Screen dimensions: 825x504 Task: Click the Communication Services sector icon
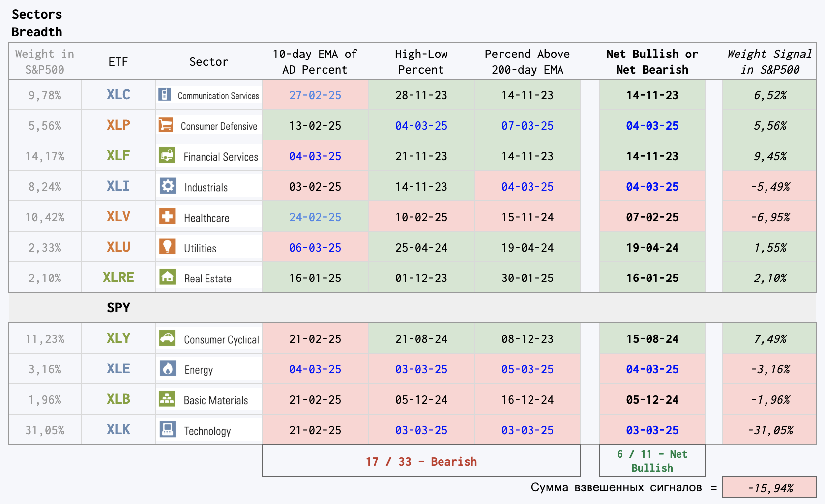coord(165,94)
